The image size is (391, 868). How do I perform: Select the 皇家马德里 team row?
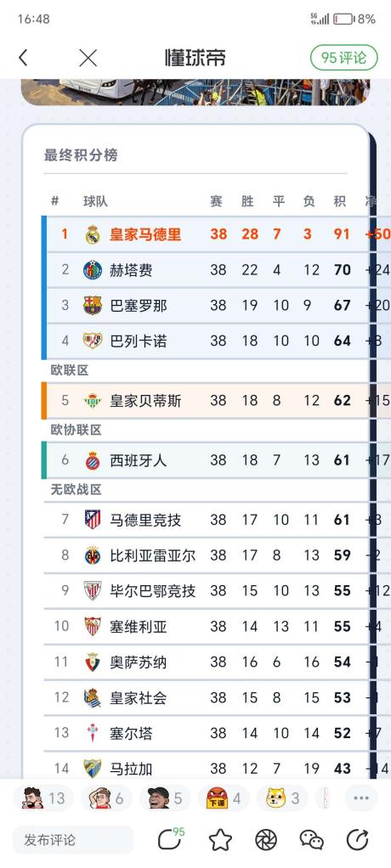coord(209,234)
